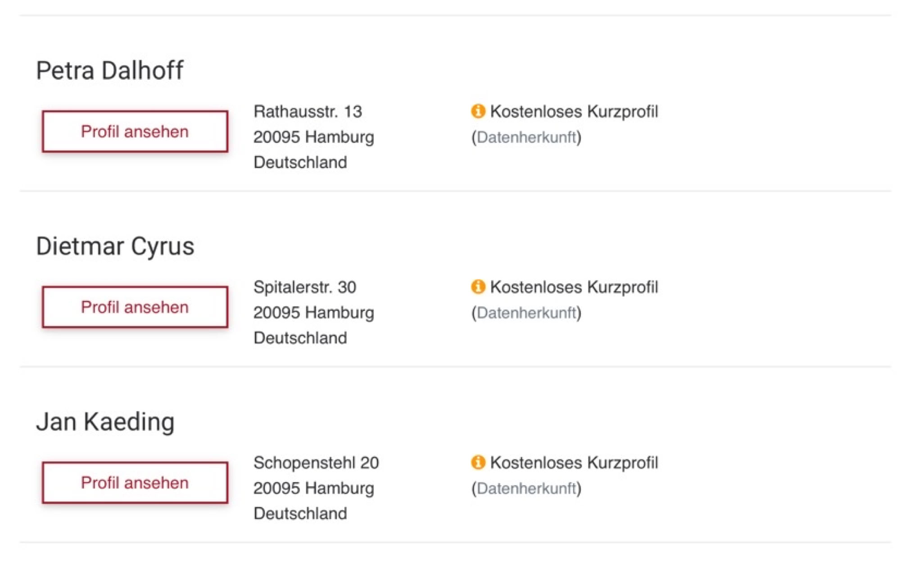Click the Rathausstr. 13 address line

308,112
